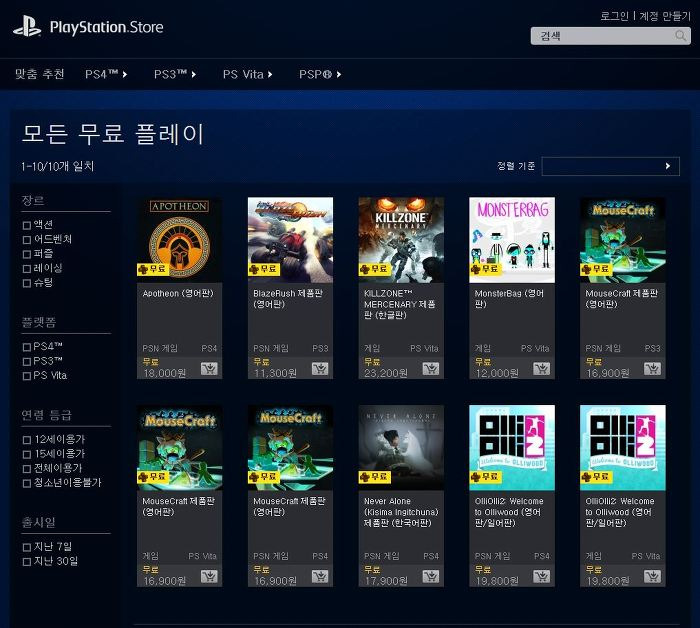Image resolution: width=700 pixels, height=628 pixels.
Task: Open the MonsterBag cover thumbnail
Action: 512,240
